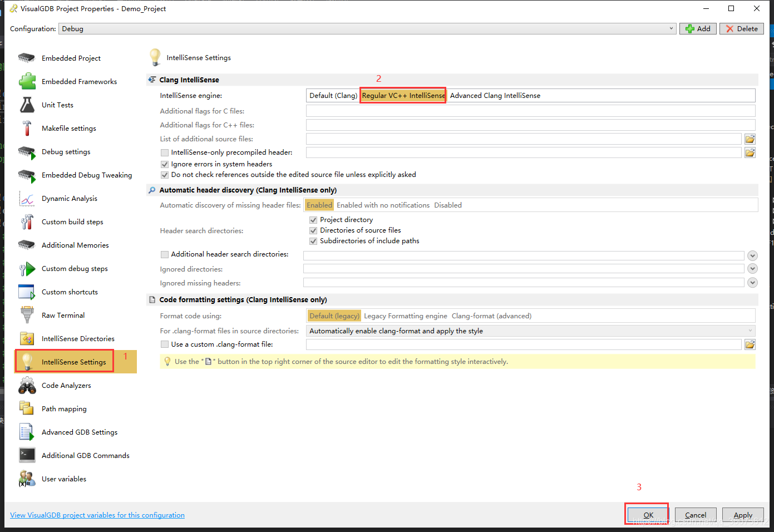Screen dimensions: 774x532
Task: Open Custom build steps tools icon
Action: point(27,221)
